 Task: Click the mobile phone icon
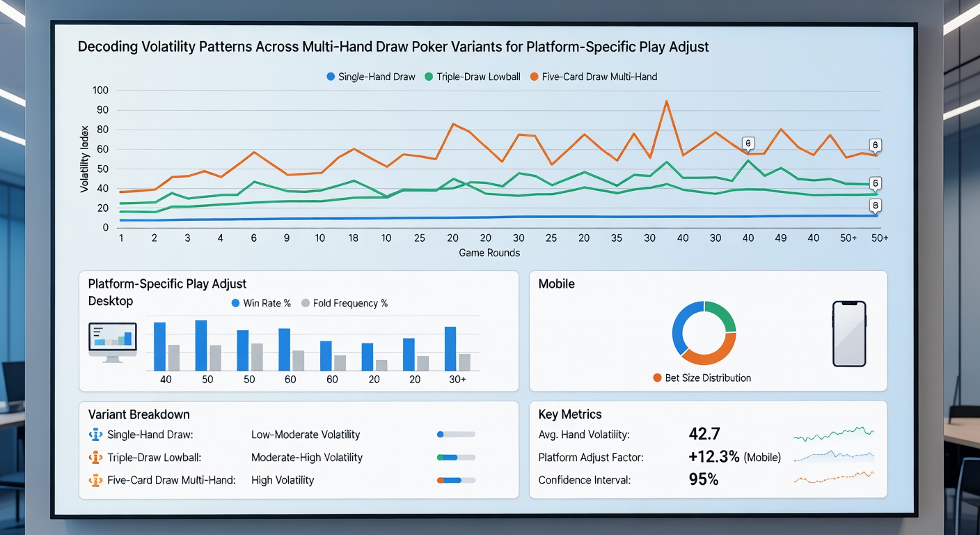coord(849,334)
